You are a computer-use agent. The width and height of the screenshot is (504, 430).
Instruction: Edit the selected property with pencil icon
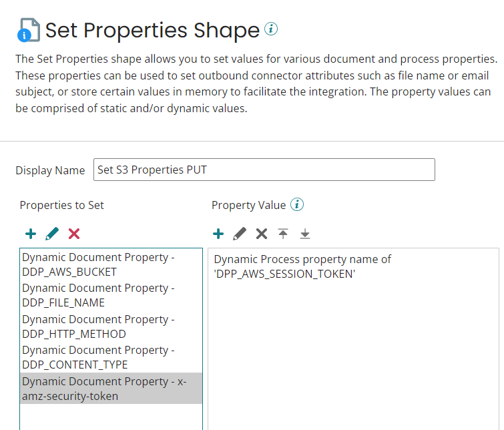[x=52, y=234]
